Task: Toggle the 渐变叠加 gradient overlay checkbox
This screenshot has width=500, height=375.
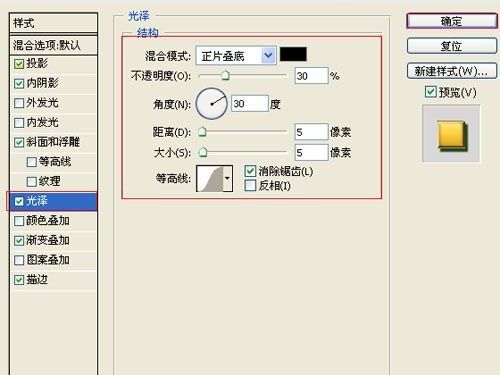Action: pos(19,240)
